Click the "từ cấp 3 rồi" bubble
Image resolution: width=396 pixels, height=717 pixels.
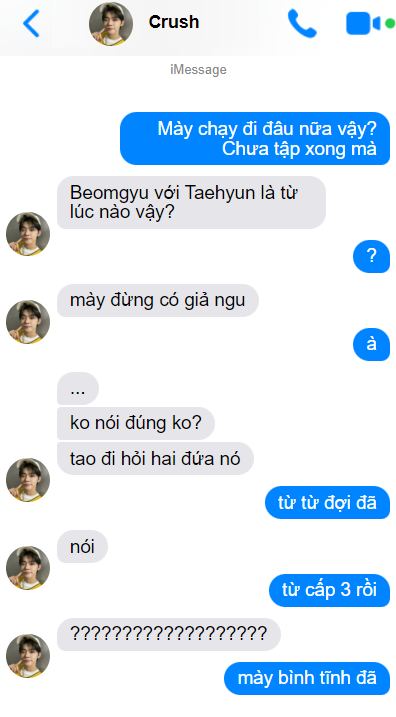(x=329, y=590)
